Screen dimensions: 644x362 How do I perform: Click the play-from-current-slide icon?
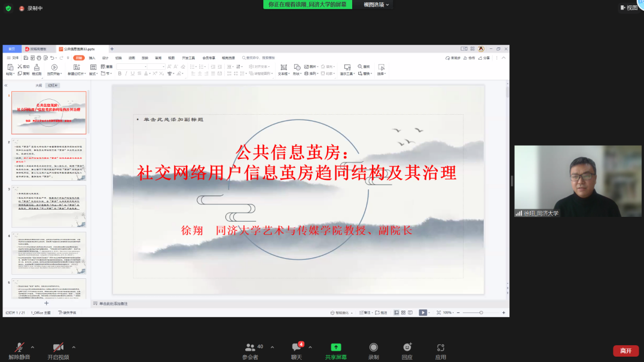[x=54, y=67]
